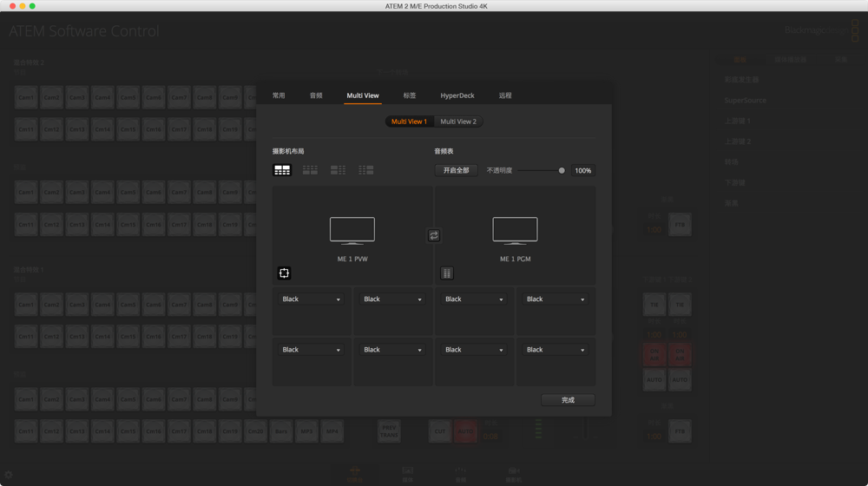Click the Blackmagicdesign logo icon

point(855,30)
